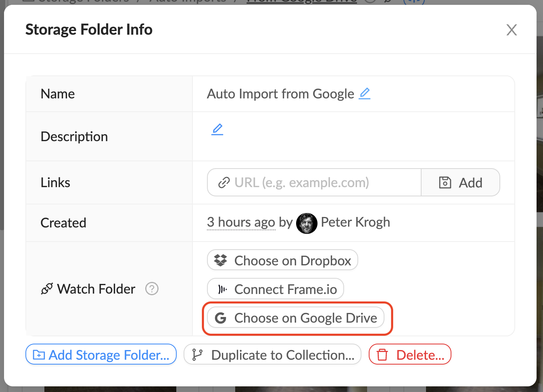Connect Frame.io as watch folder
The image size is (543, 392).
[276, 289]
